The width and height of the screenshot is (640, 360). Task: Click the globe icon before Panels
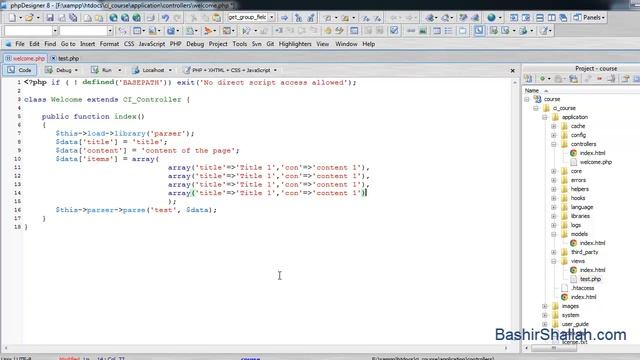pos(491,18)
